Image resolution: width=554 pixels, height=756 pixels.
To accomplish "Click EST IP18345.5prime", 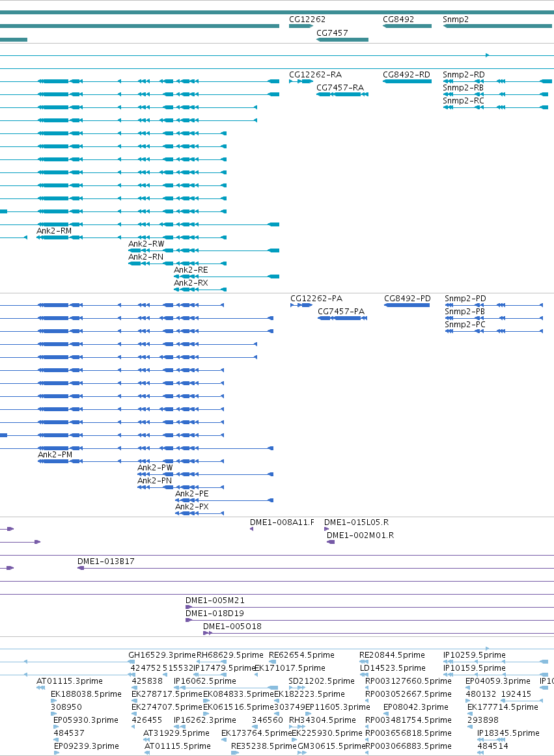I will 508,733.
